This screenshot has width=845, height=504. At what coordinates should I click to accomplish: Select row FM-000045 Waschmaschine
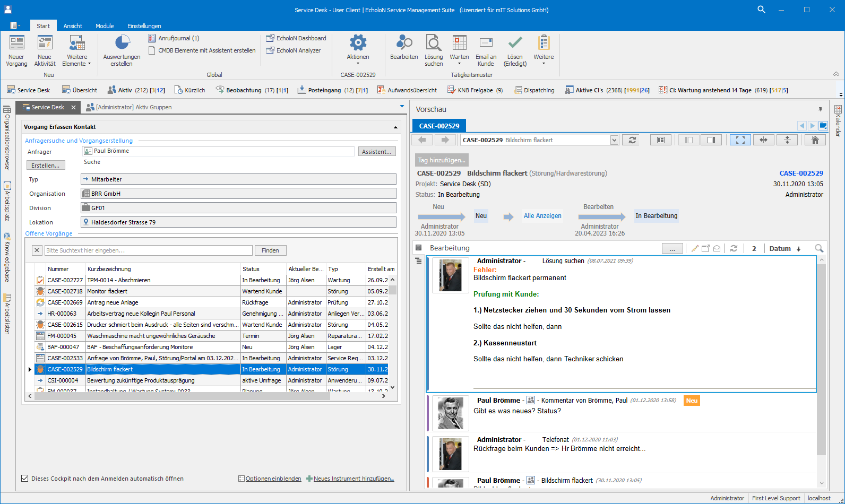click(x=212, y=336)
